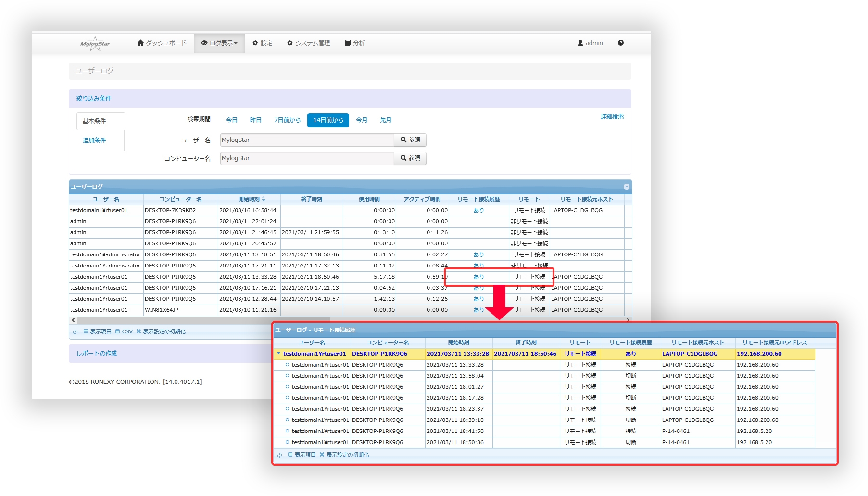Screen dimensions: 868x496
Task: Collapse the highlighted testdomain1¥rtuser01 tree row
Action: pos(278,354)
